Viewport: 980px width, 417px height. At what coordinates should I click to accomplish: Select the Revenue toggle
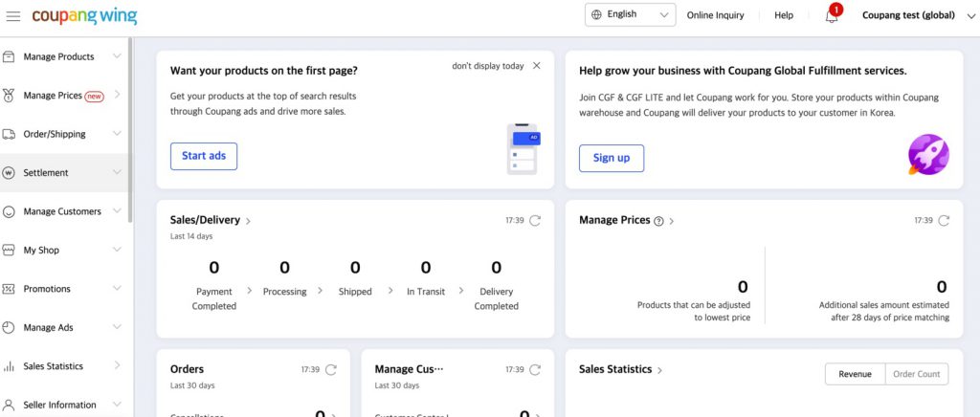(x=855, y=374)
